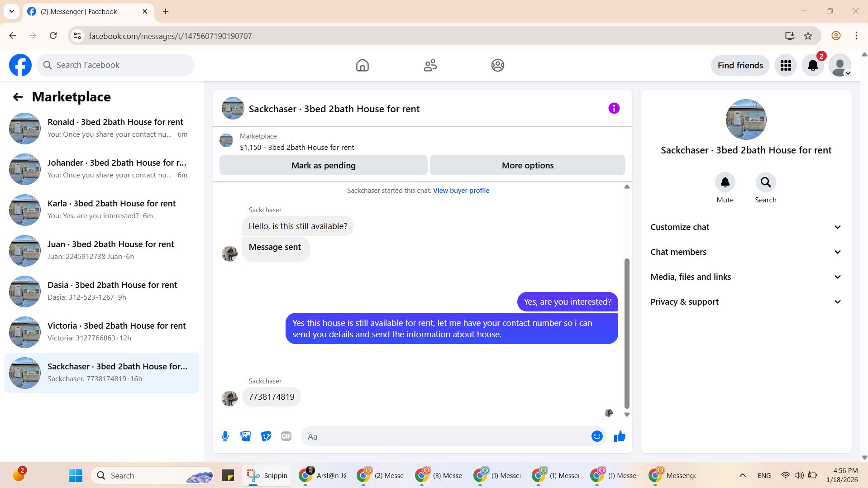Open Chrome profile icon in toolbar

pyautogui.click(x=836, y=36)
